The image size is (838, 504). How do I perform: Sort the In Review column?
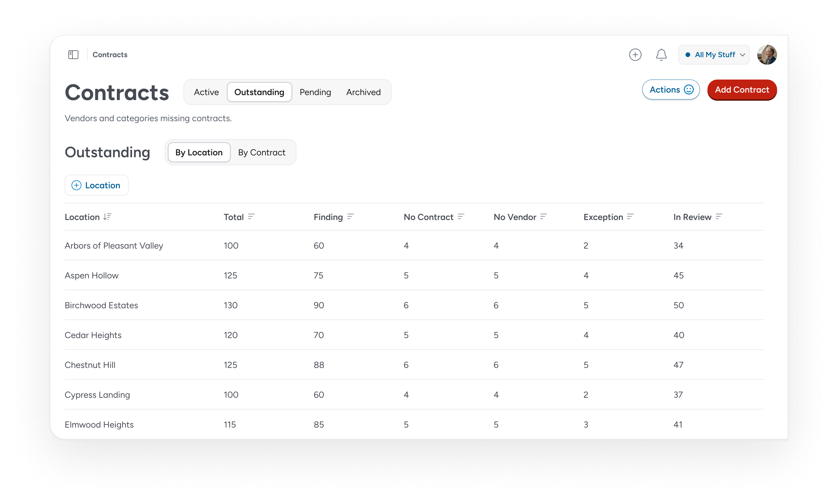718,217
